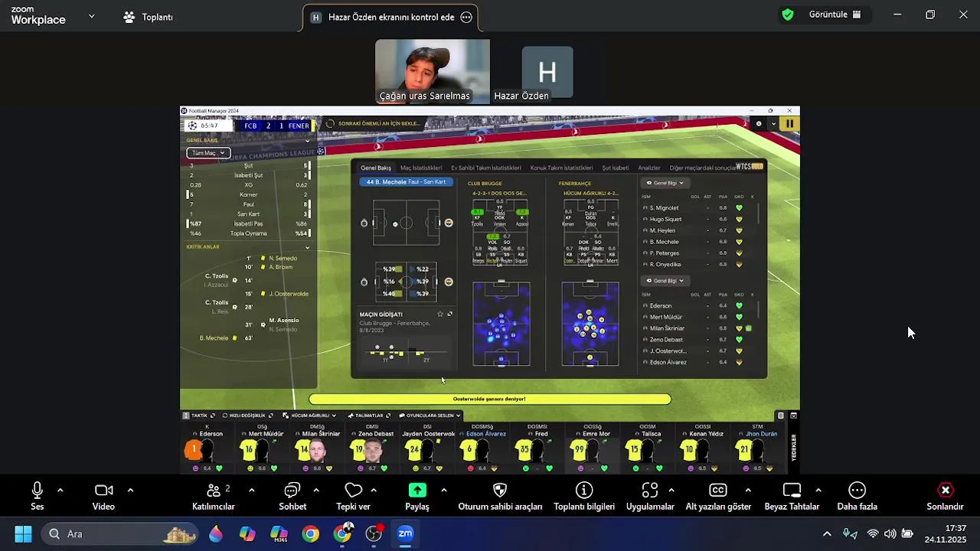Screen dimensions: 980x551
Task: Switch to Maç İstatistikleri tab
Action: [x=421, y=168]
